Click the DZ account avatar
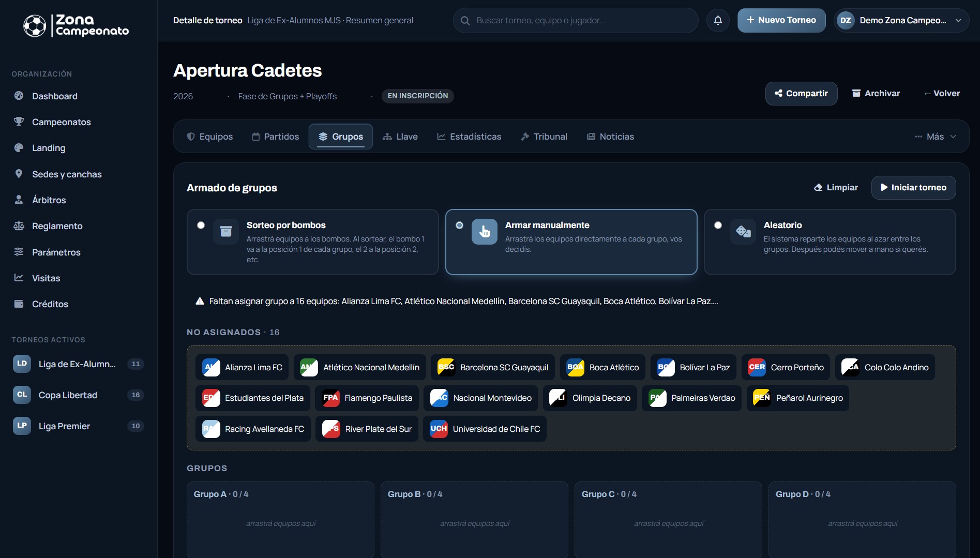980x558 pixels. click(846, 20)
